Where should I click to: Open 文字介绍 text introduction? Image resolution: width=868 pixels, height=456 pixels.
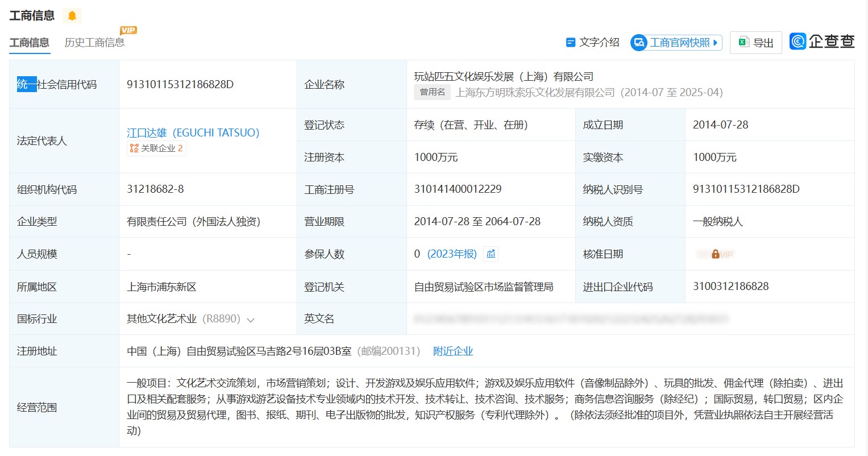coord(593,43)
